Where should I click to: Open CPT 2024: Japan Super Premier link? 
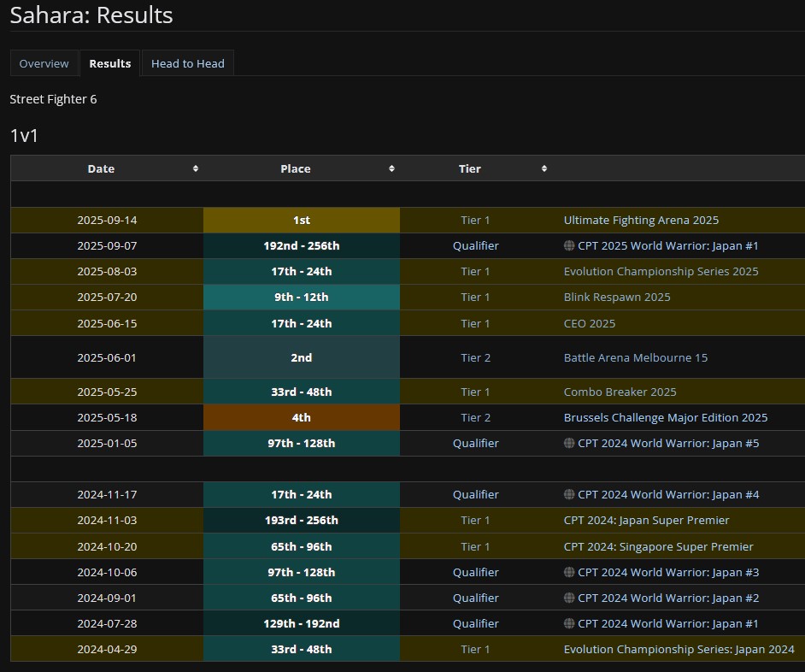point(646,520)
